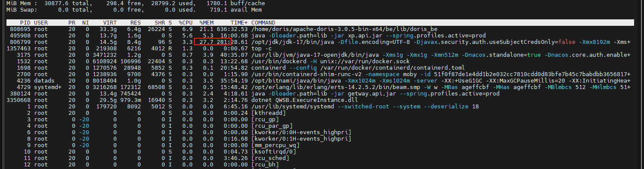Click the RES column header

pos(136,22)
